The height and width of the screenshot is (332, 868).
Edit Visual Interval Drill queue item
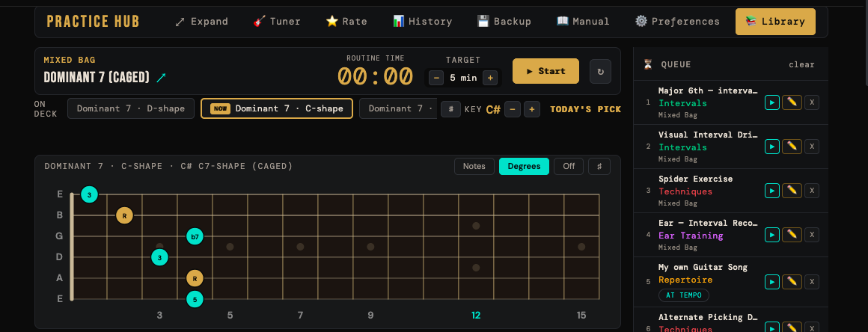[x=792, y=147]
